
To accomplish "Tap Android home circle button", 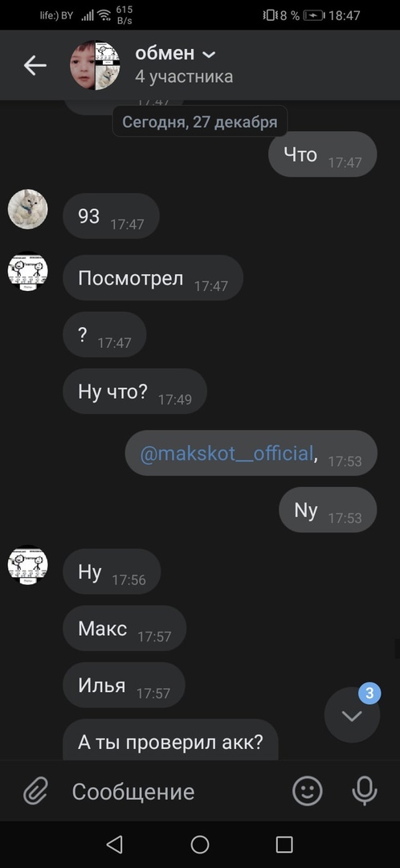I will coord(200,844).
